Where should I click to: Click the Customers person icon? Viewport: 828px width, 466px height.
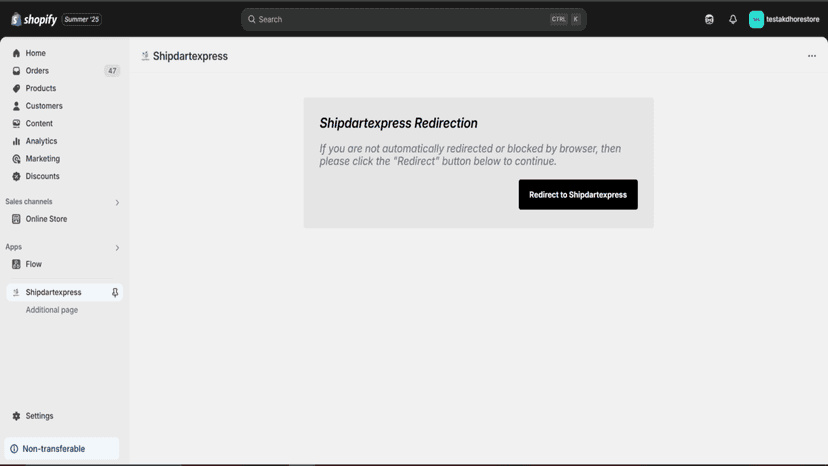pyautogui.click(x=16, y=106)
